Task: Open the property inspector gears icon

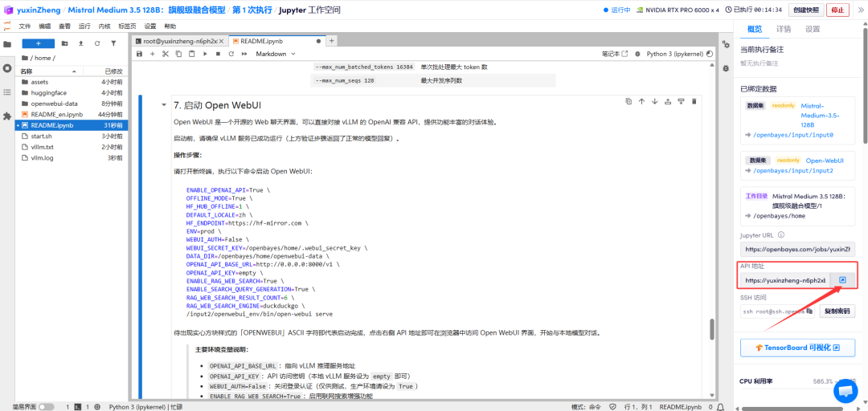Action: (x=726, y=44)
